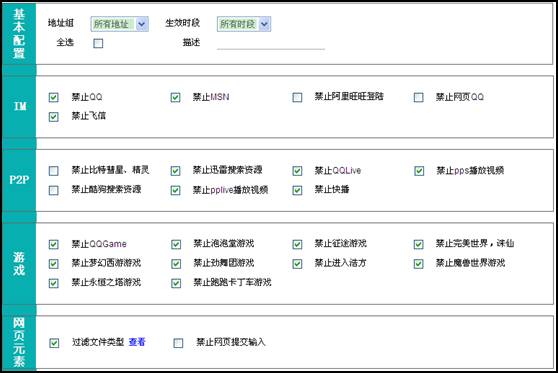558x373 pixels.
Task: Uncheck the 禁止QQ checkbox
Action: pos(53,97)
